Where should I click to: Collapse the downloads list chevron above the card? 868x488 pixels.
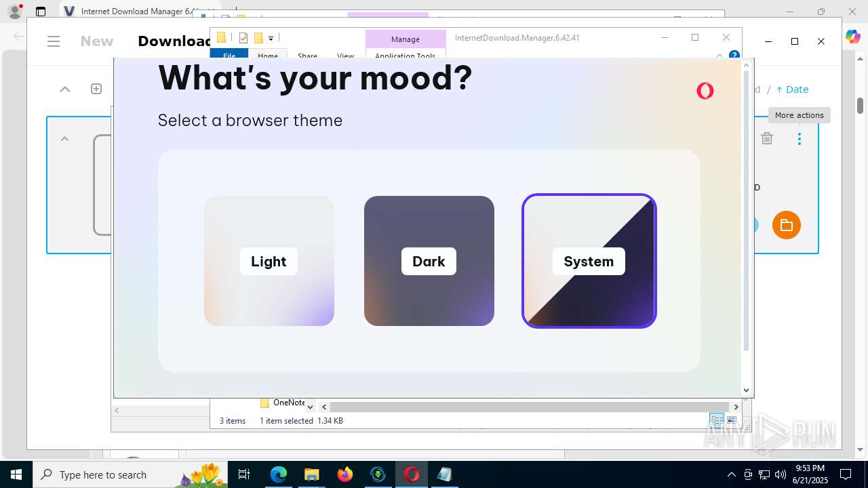[x=65, y=89]
